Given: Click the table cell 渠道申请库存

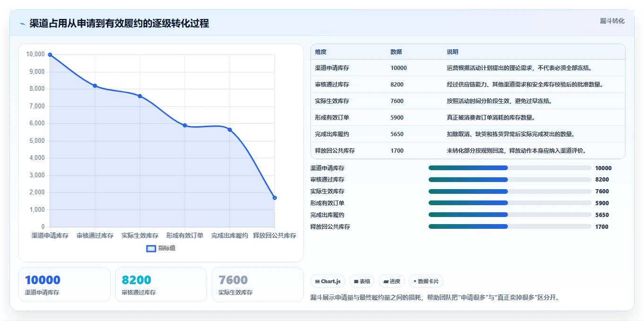Looking at the screenshot, I should pyautogui.click(x=332, y=68).
